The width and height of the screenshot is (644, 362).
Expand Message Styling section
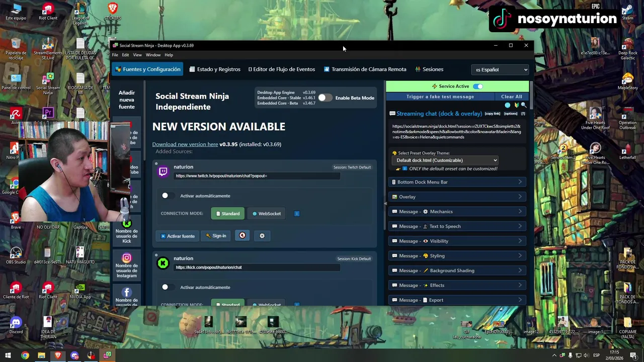tap(457, 256)
